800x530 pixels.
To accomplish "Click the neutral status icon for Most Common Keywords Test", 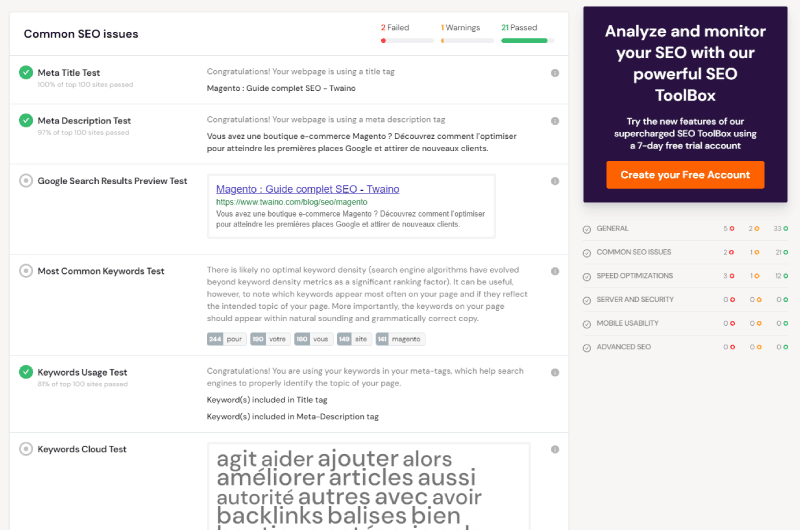I will 26,271.
